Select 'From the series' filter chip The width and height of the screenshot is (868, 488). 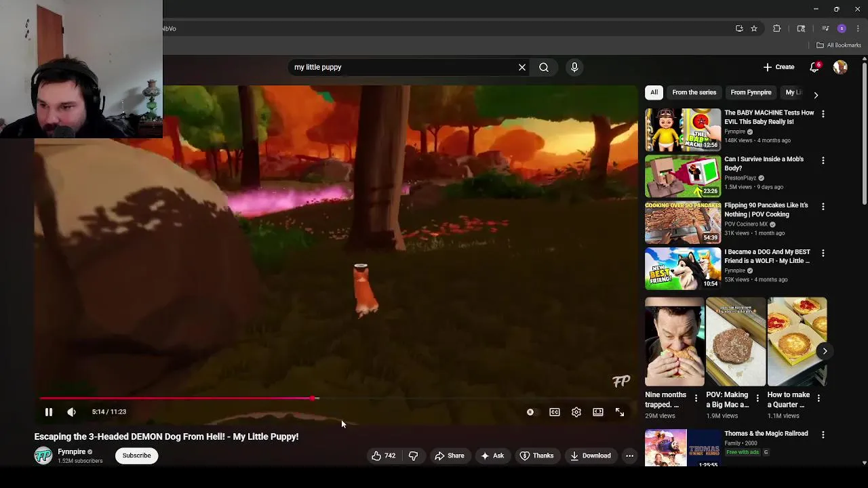[694, 92]
